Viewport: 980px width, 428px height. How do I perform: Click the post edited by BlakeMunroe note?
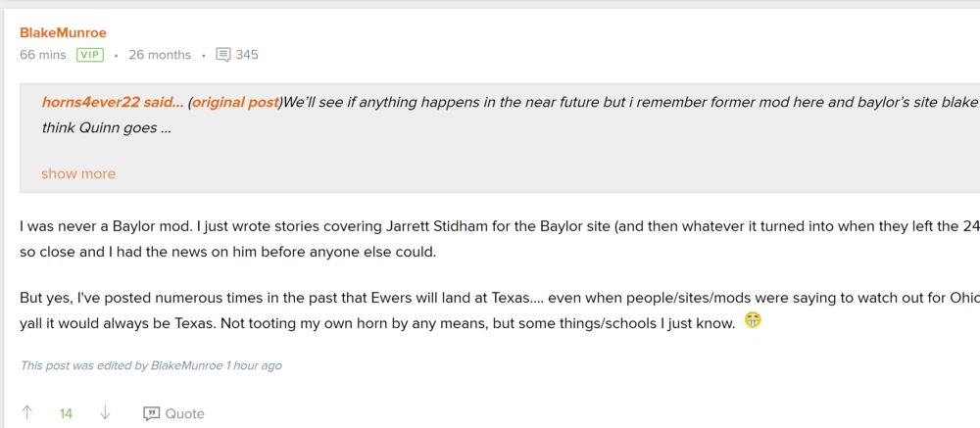[151, 365]
